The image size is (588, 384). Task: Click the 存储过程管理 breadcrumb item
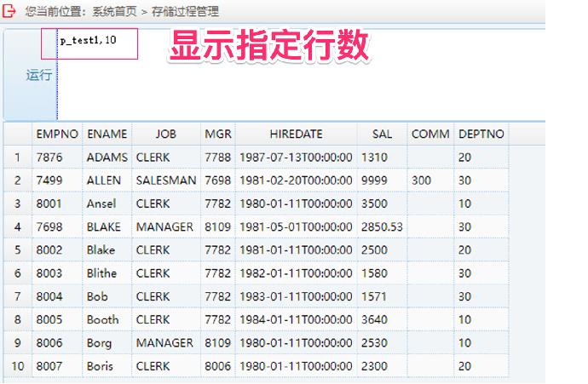(x=185, y=12)
